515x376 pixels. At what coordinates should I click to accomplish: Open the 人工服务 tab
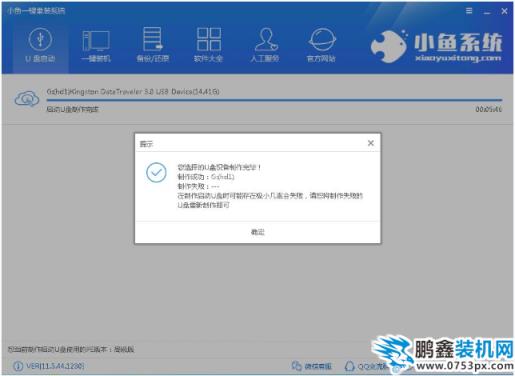[265, 46]
